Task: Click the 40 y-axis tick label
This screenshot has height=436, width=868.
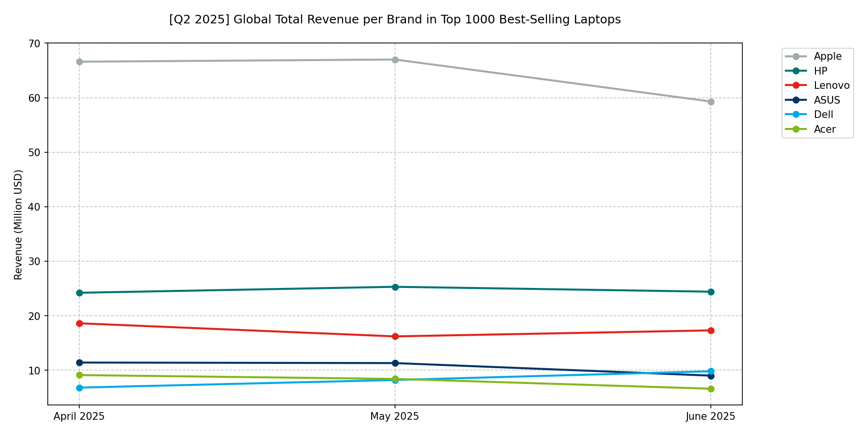Action: pos(35,207)
